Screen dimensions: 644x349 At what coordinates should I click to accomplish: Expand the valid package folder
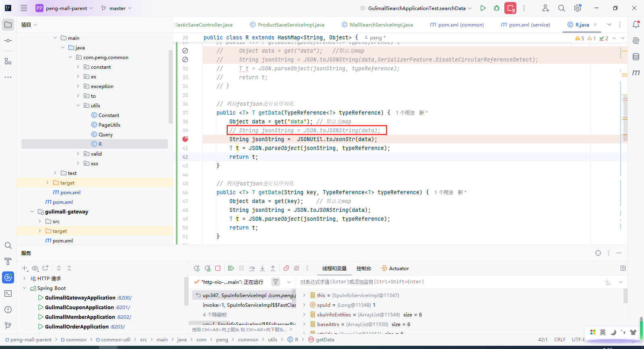coord(78,154)
